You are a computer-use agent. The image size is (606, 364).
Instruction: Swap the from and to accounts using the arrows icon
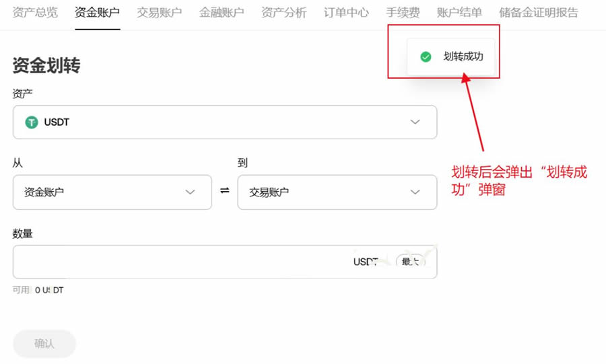[x=224, y=192]
